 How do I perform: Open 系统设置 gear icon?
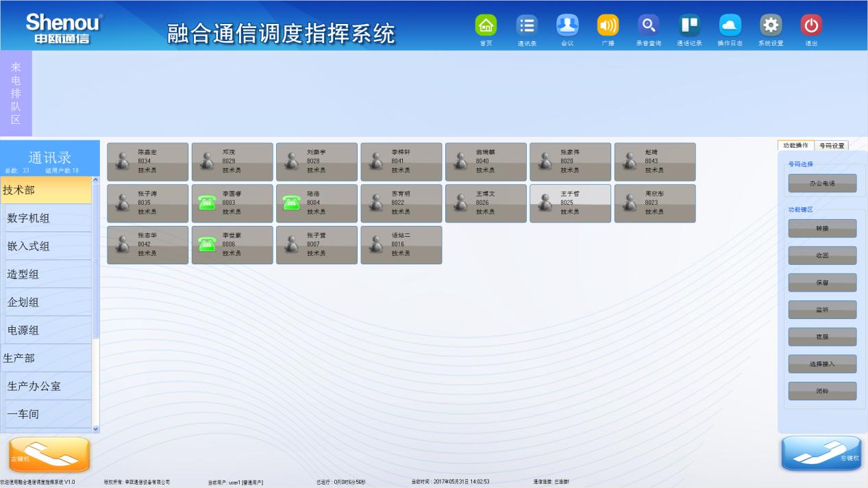coord(771,26)
